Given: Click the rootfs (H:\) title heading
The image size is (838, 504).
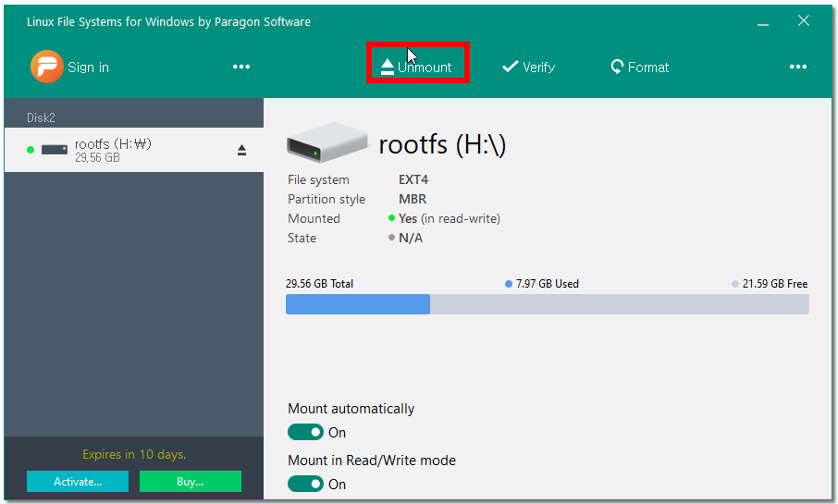Looking at the screenshot, I should coord(442,144).
